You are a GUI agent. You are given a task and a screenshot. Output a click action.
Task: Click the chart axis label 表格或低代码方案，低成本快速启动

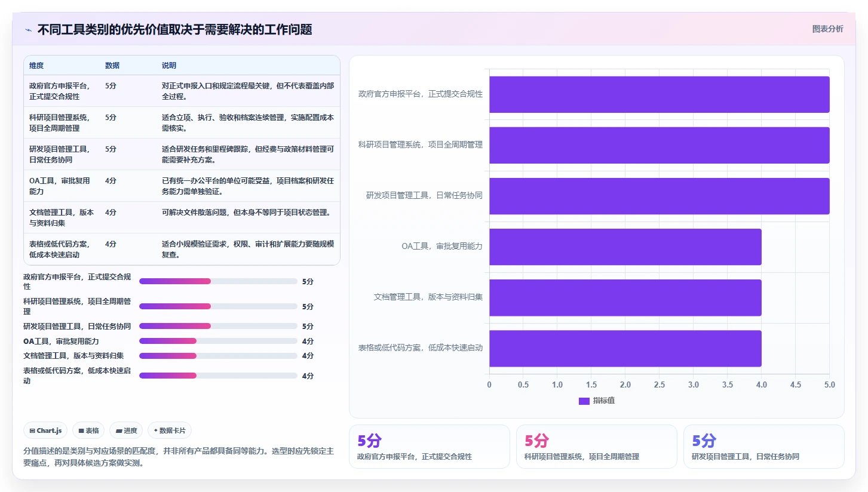(x=421, y=348)
